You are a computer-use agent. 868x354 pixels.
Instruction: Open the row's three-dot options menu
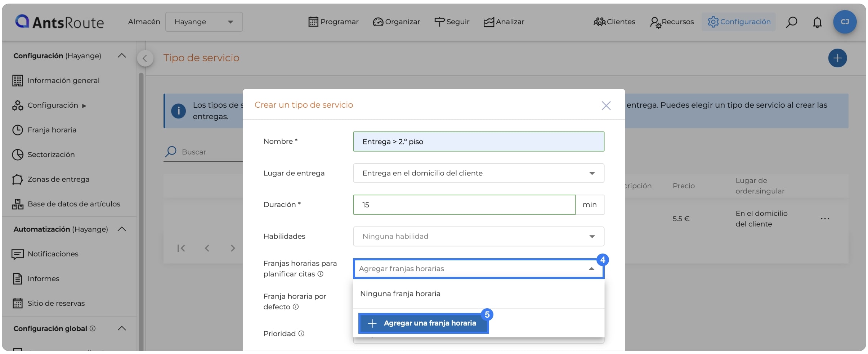pyautogui.click(x=825, y=219)
